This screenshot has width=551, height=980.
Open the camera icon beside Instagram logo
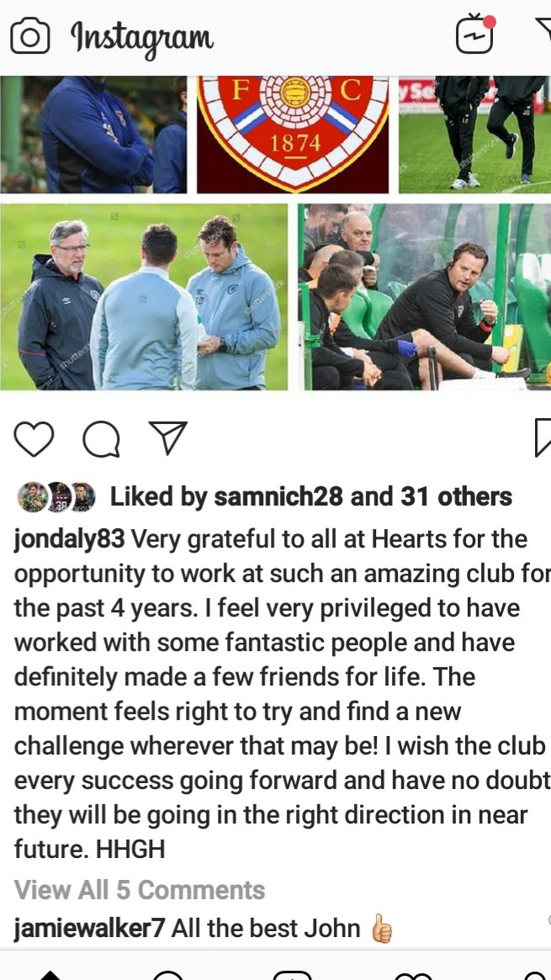point(30,36)
